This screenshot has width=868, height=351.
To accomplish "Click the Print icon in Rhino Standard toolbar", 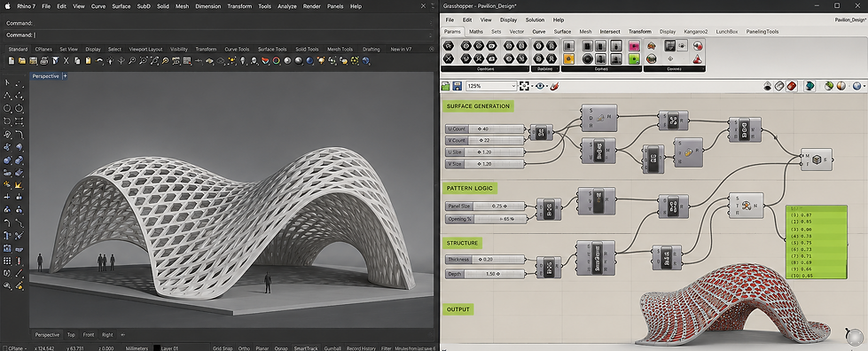I will click(44, 60).
